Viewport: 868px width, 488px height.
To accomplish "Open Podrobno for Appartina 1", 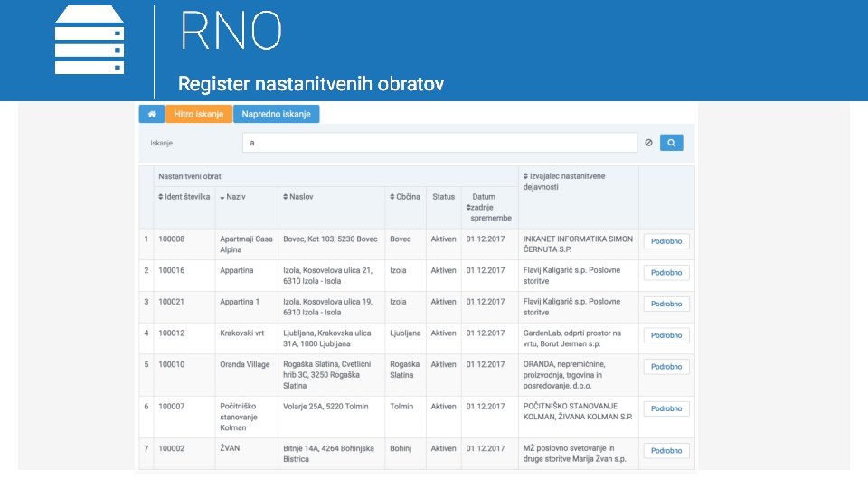I will coord(666,304).
